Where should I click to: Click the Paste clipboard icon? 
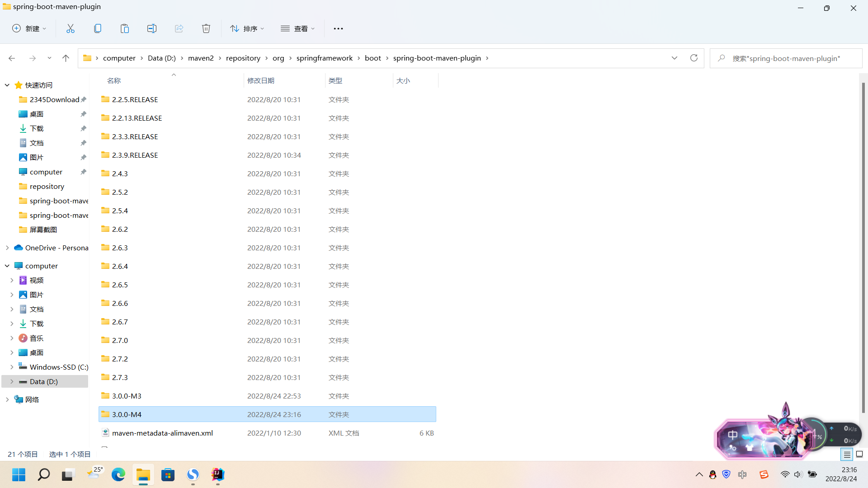pos(125,28)
